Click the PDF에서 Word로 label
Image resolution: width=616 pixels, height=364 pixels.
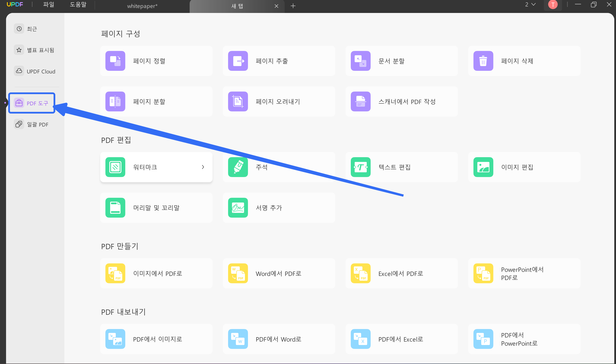coord(278,339)
